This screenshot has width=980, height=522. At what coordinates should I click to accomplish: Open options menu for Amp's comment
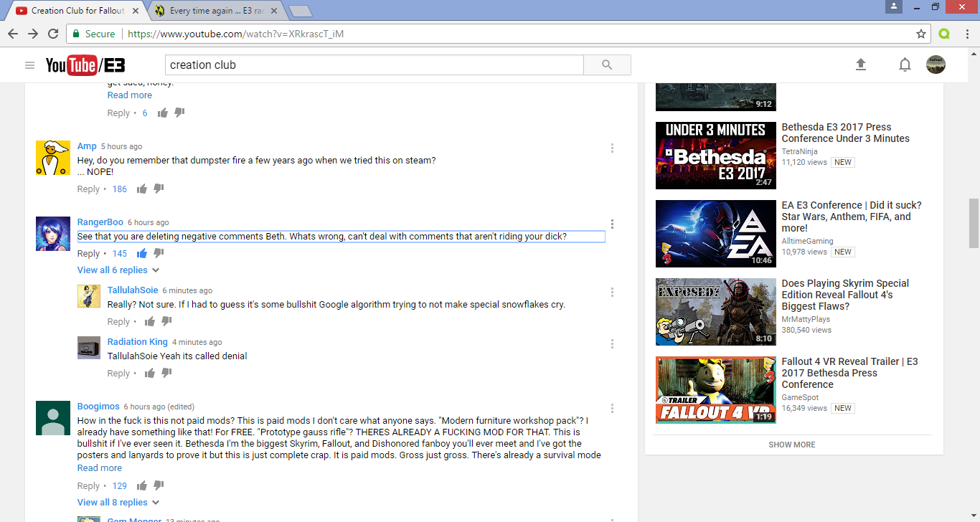[x=612, y=148]
